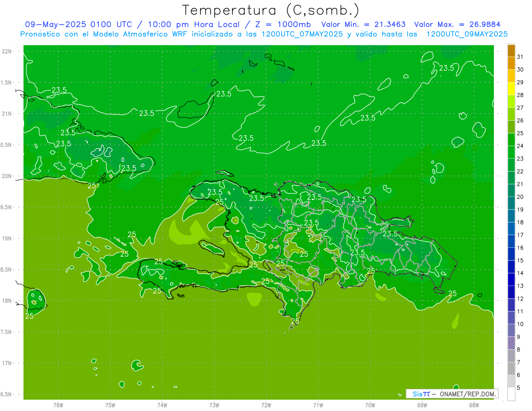Click the "18N" latitude axis label
The image size is (532, 411).
click(7, 301)
